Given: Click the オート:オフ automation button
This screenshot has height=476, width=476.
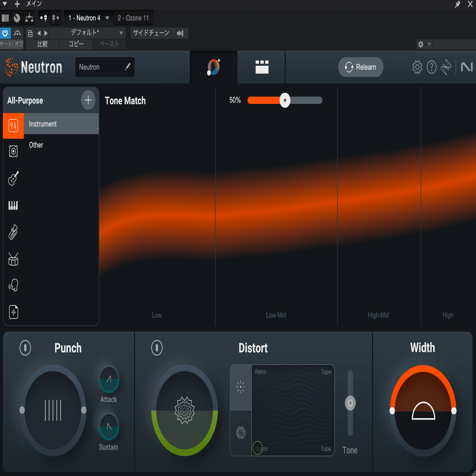Looking at the screenshot, I should click(x=12, y=44).
